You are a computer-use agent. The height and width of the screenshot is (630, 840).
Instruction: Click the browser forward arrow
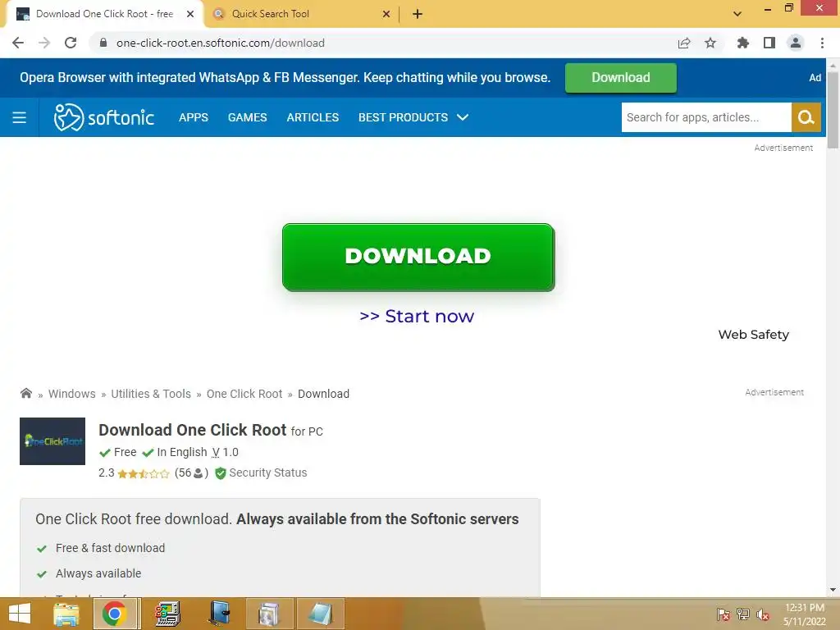coord(44,43)
